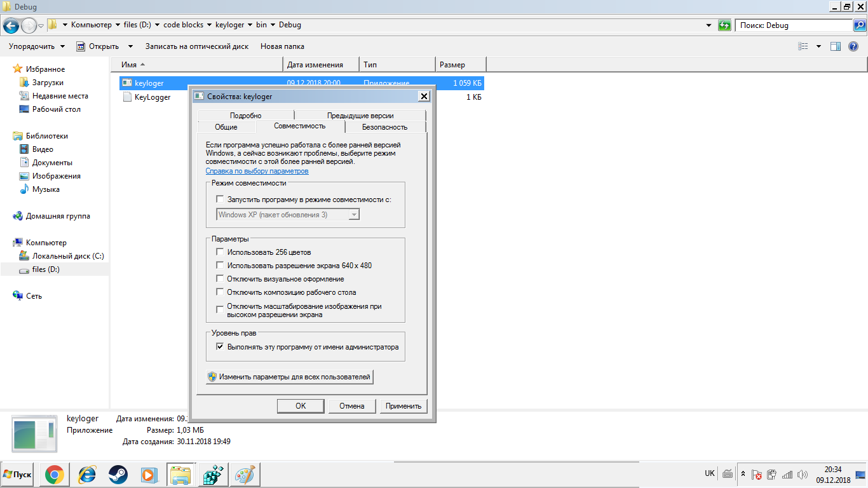Enable compatibility mode checkbox

click(x=220, y=200)
